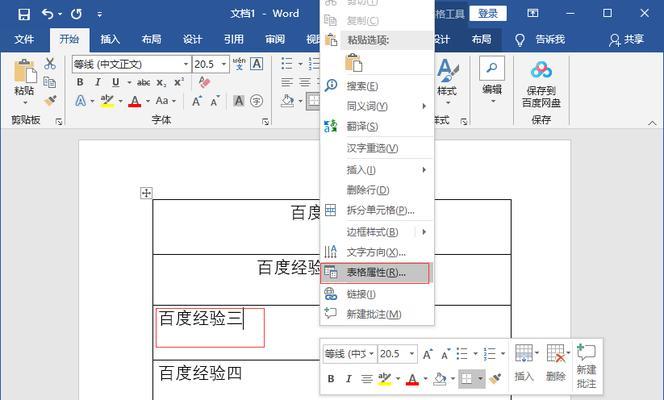664x400 pixels.
Task: Click the Copy icon in clipboard group
Action: pyautogui.click(x=50, y=82)
